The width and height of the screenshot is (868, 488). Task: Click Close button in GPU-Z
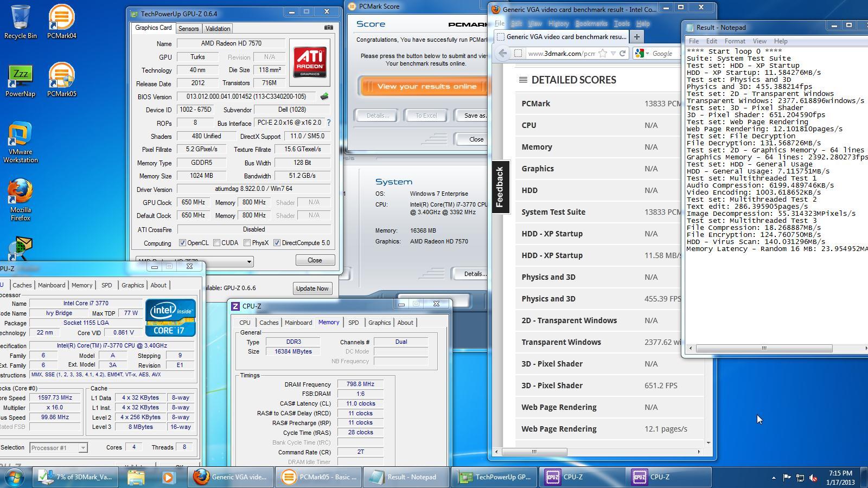pyautogui.click(x=315, y=260)
